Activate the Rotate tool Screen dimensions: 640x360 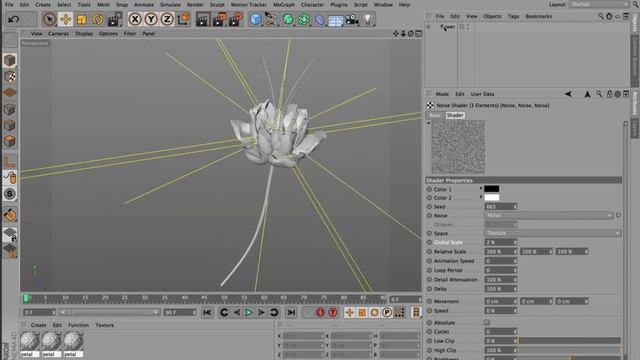click(x=98, y=19)
